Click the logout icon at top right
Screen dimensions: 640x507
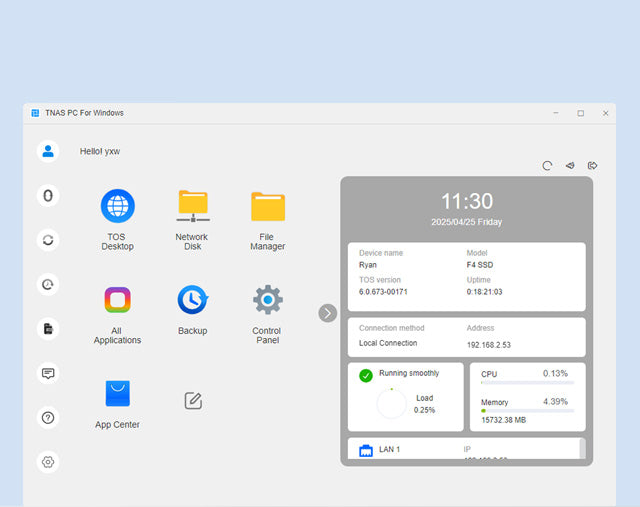[x=593, y=166]
